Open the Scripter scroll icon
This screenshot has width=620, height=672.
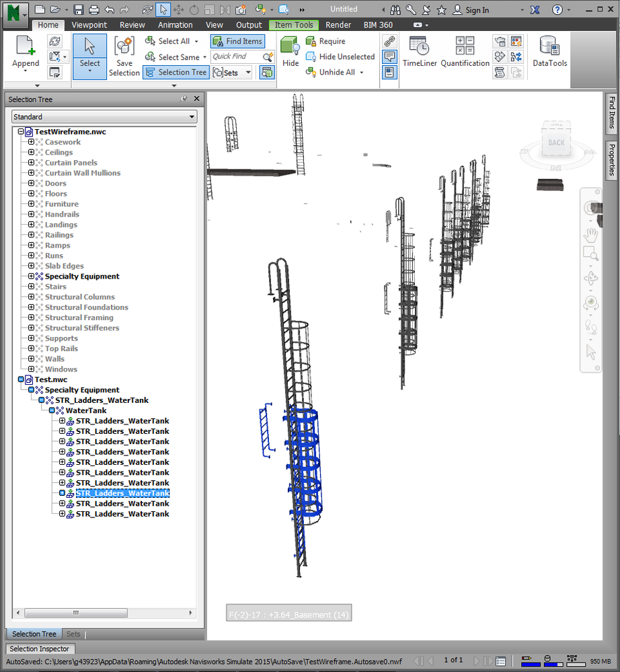500,72
